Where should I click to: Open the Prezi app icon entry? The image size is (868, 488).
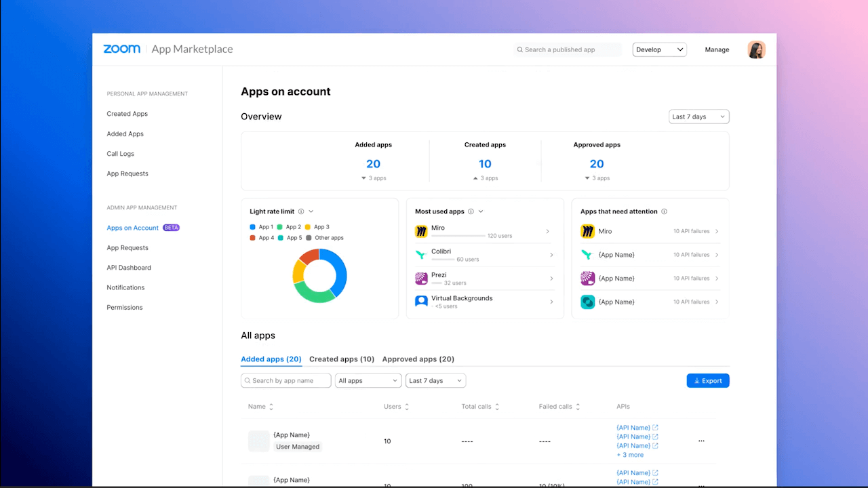tap(420, 279)
